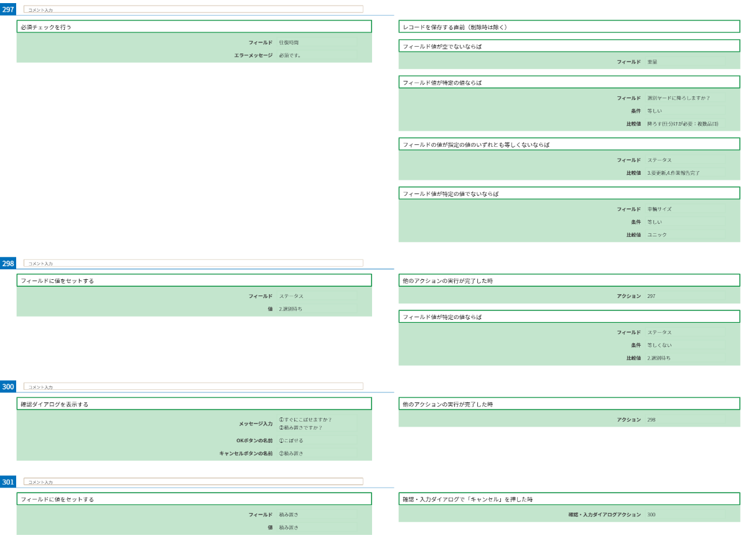Select the action number 298 badge
Viewport: 756px width, 543px height.
pos(8,263)
